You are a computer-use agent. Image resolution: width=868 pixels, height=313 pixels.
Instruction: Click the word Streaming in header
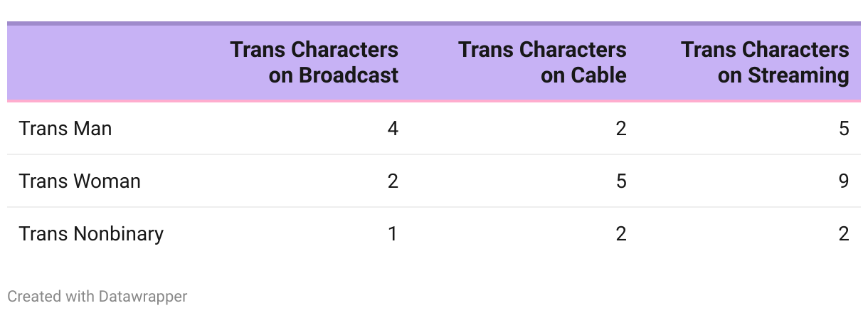tap(799, 75)
